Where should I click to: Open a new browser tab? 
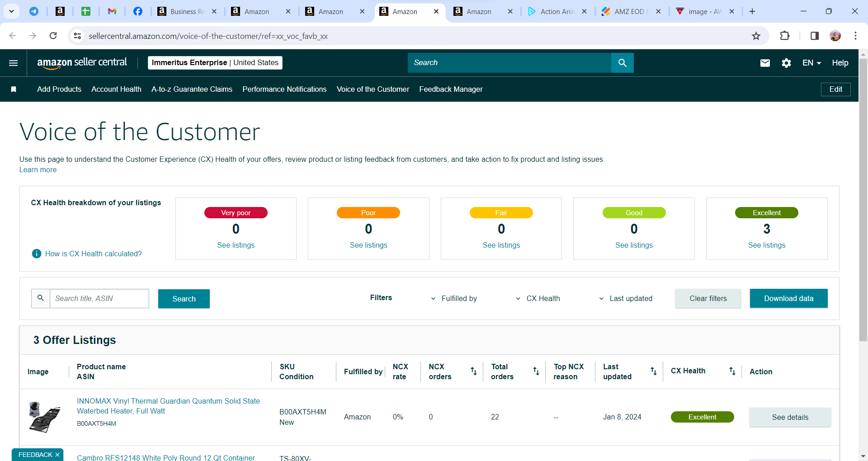click(752, 11)
